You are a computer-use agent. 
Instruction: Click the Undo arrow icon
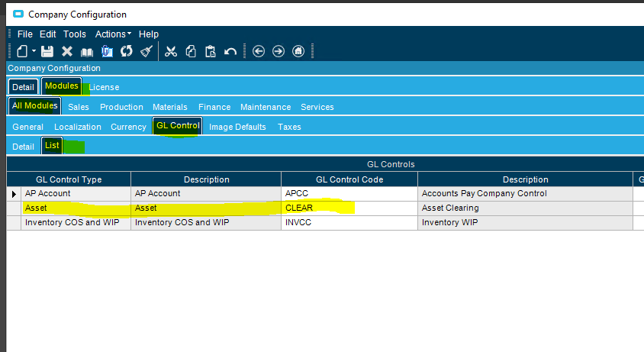230,52
